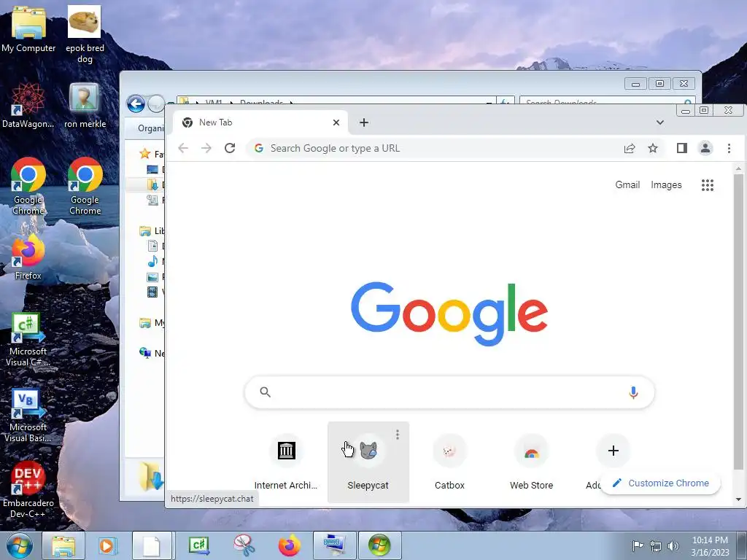Select Microsoft Visual Basic desktop shortcut

pos(28,415)
